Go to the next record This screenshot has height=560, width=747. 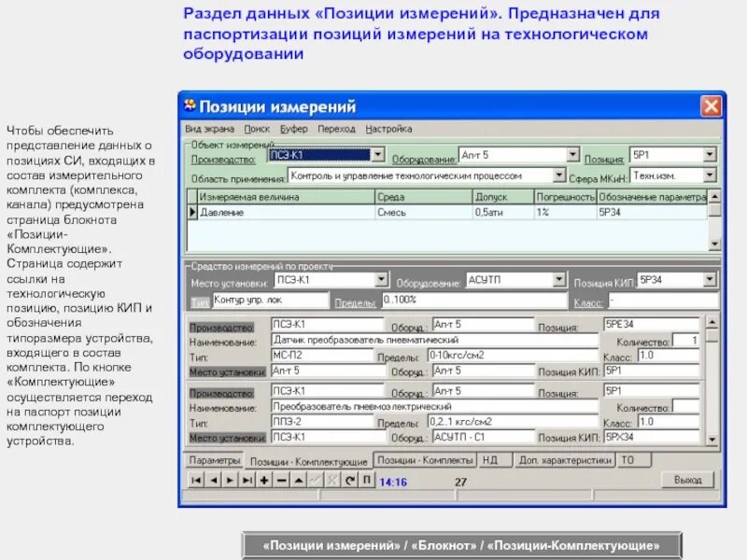pyautogui.click(x=230, y=480)
